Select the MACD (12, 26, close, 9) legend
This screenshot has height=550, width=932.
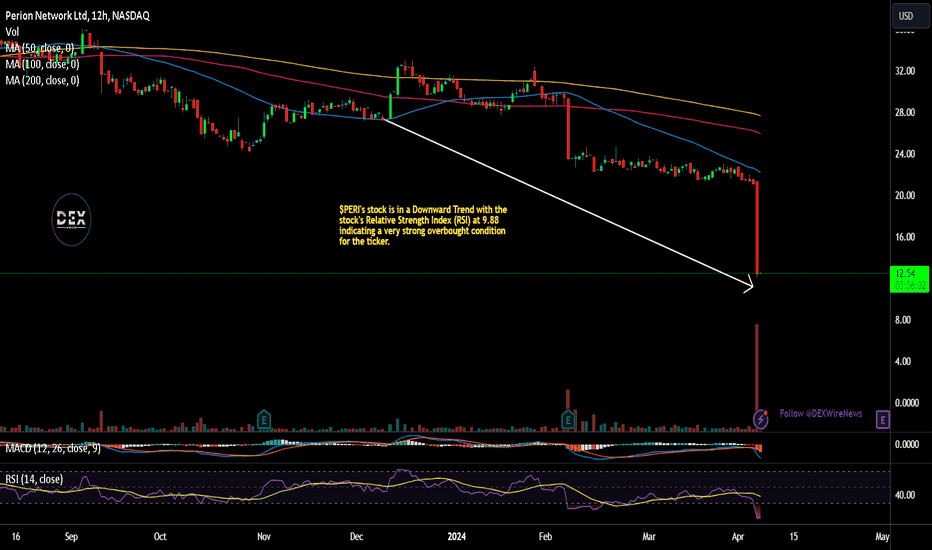(53, 448)
